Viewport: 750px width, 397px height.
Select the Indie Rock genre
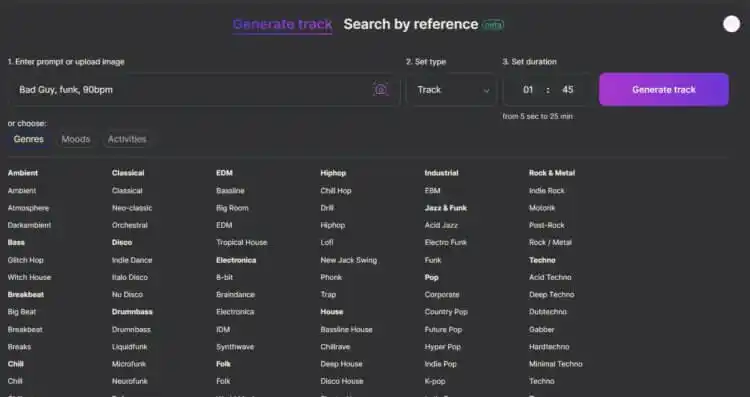547,191
